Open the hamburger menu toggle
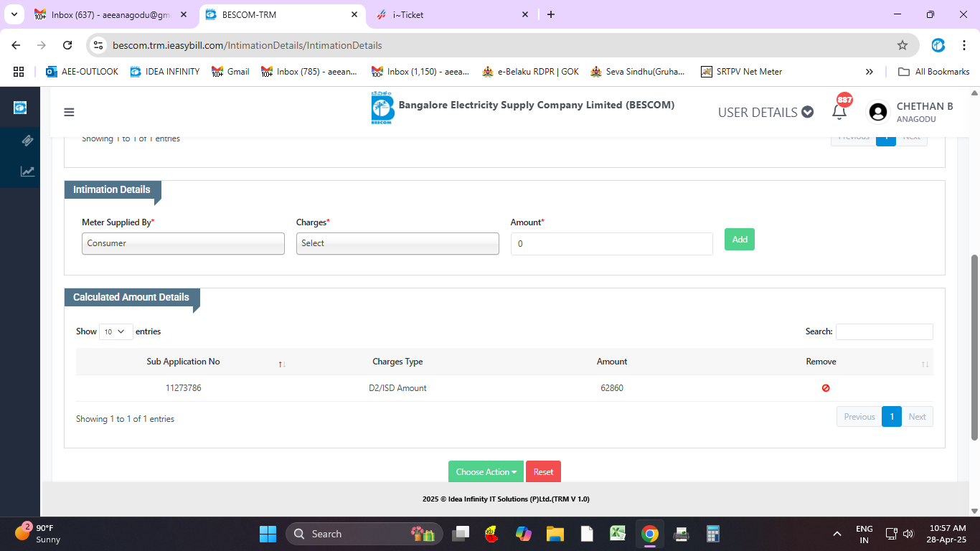 [69, 112]
